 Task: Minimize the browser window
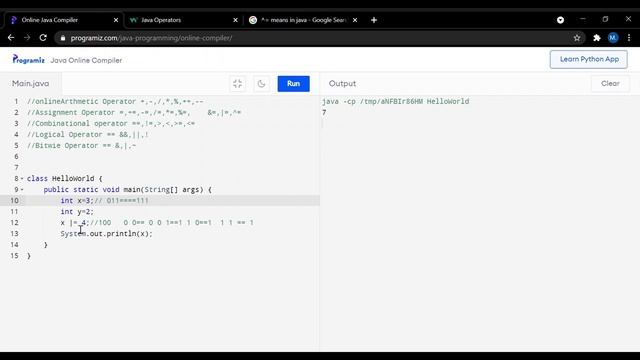[x=582, y=19]
